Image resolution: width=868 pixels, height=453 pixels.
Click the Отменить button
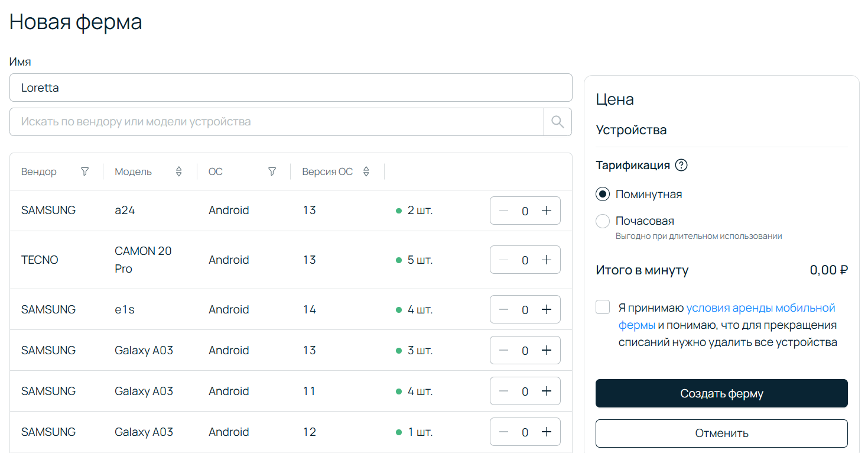(721, 433)
